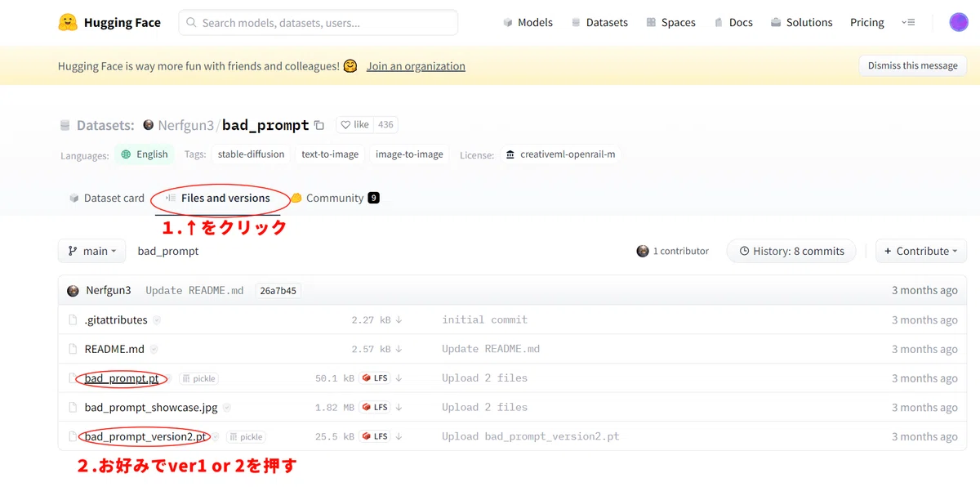Click Update README.md message in README.md row
980x487 pixels.
click(491, 349)
